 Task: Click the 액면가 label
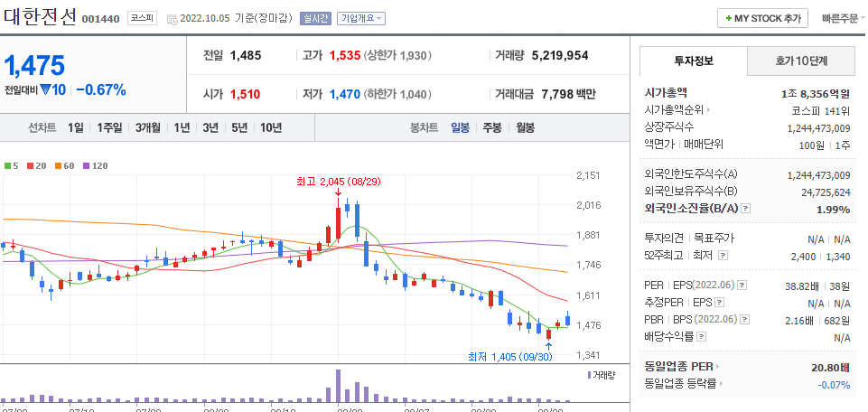(658, 145)
